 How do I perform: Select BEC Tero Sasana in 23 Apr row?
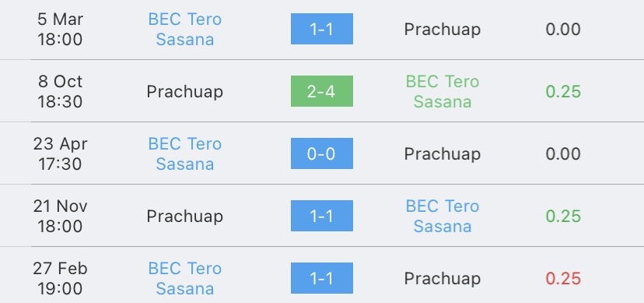(185, 153)
